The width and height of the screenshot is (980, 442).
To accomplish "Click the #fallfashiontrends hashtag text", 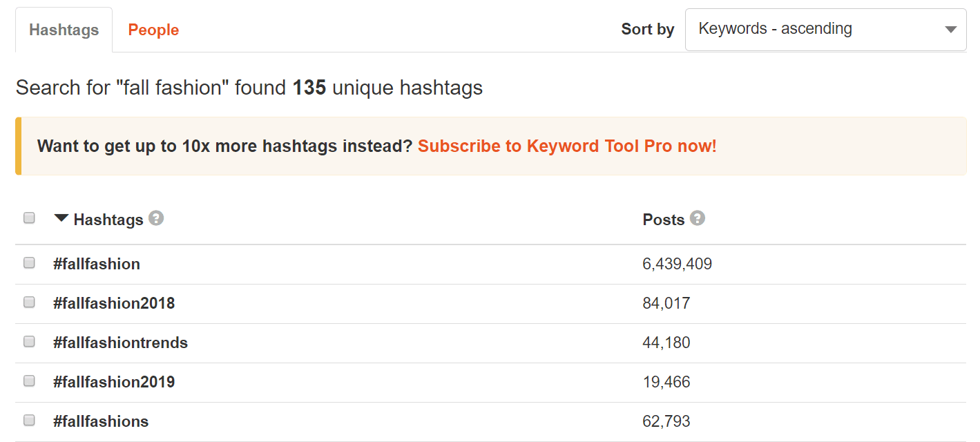I will point(120,343).
